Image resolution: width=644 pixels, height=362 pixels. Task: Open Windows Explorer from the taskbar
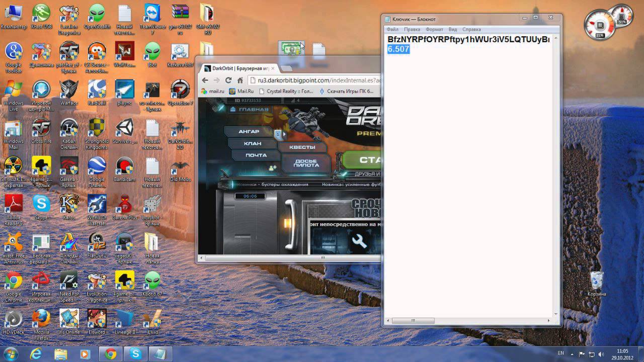click(60, 354)
